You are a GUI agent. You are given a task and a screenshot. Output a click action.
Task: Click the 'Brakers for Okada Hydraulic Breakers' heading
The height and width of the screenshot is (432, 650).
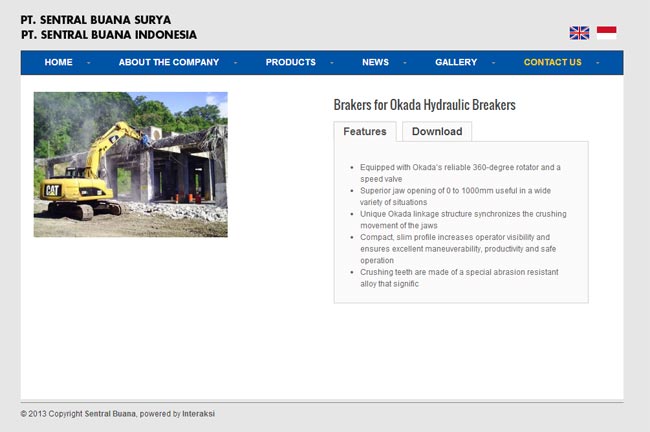click(424, 105)
